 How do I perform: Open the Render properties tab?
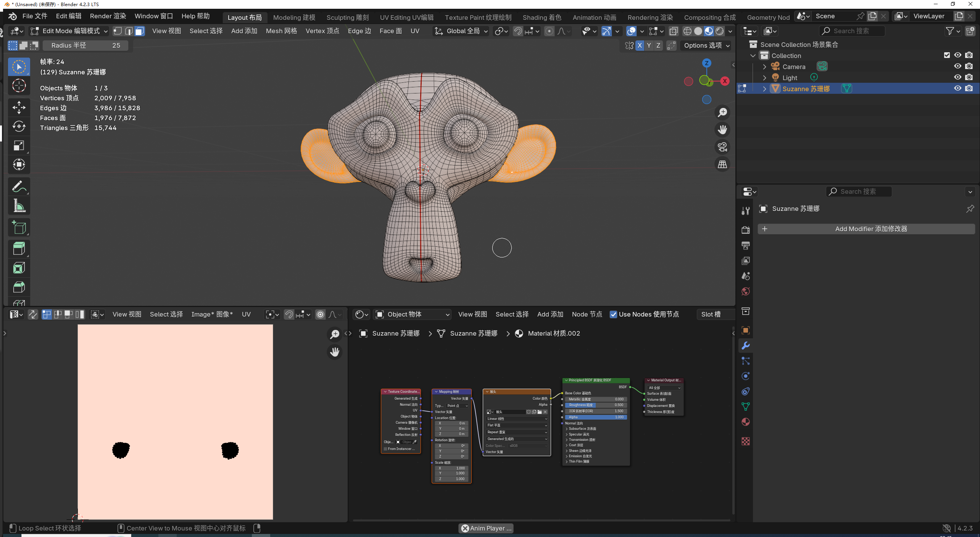click(x=745, y=230)
